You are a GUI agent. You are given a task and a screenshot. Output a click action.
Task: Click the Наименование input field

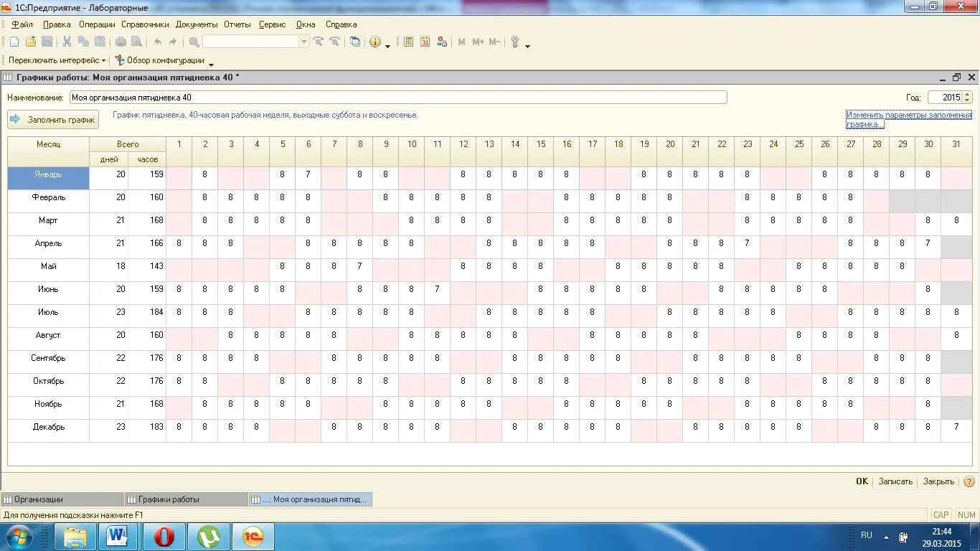click(398, 98)
